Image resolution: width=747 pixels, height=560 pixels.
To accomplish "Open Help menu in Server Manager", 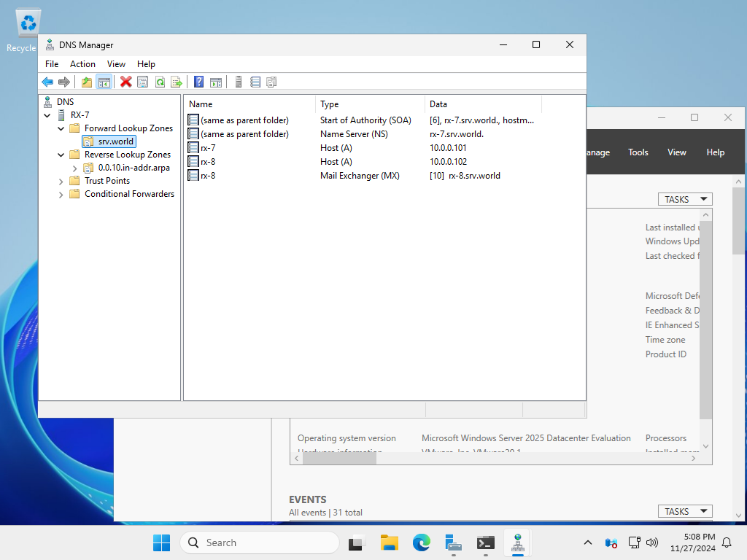I will 715,152.
